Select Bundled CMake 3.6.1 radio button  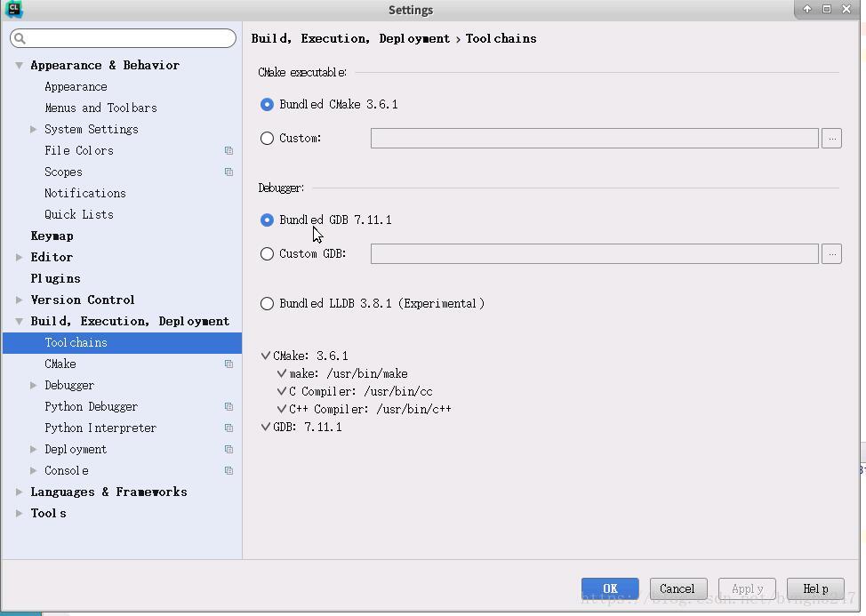[267, 104]
